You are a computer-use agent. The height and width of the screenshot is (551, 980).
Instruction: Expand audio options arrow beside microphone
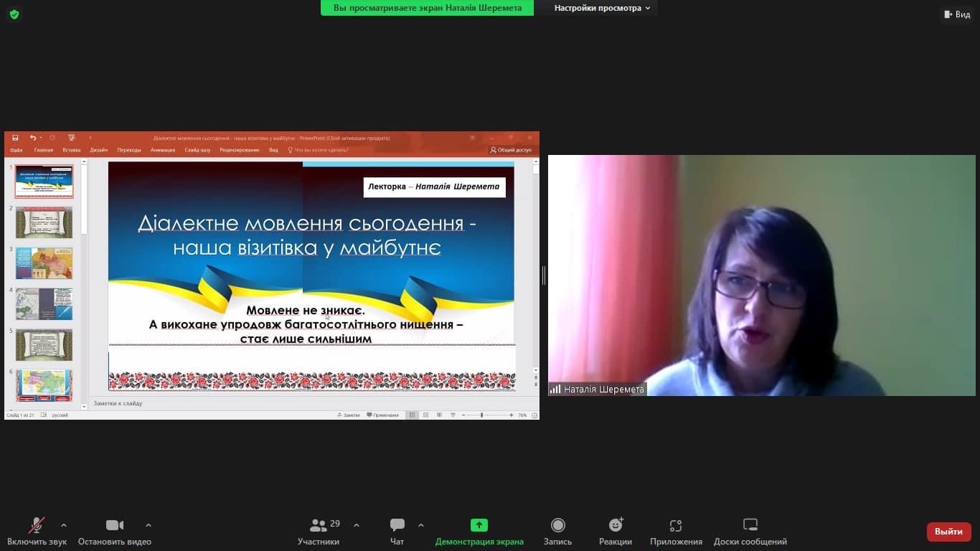point(64,524)
